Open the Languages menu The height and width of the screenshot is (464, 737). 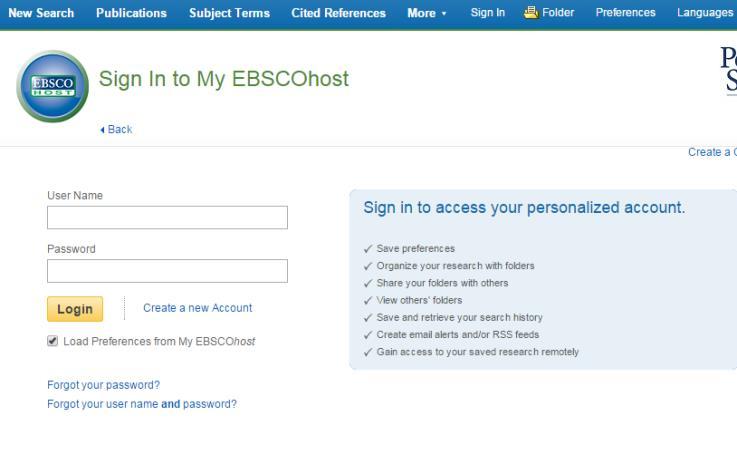[x=704, y=13]
